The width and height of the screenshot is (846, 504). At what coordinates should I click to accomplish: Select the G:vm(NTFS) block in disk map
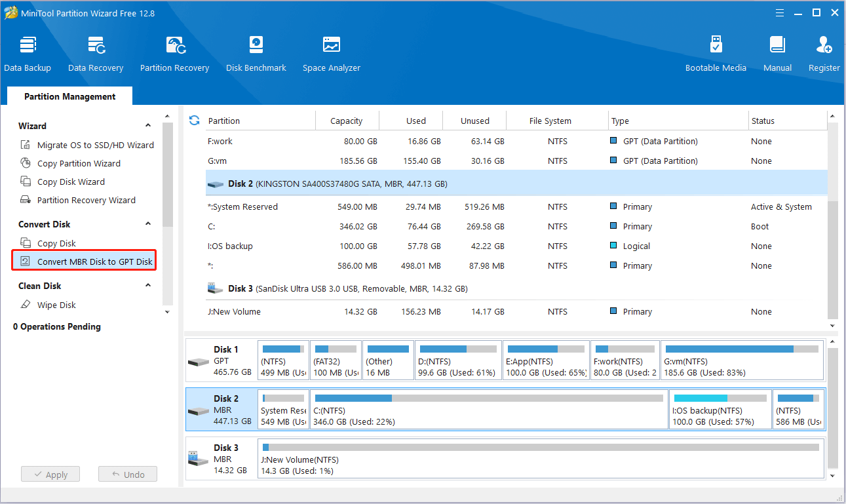(742, 360)
